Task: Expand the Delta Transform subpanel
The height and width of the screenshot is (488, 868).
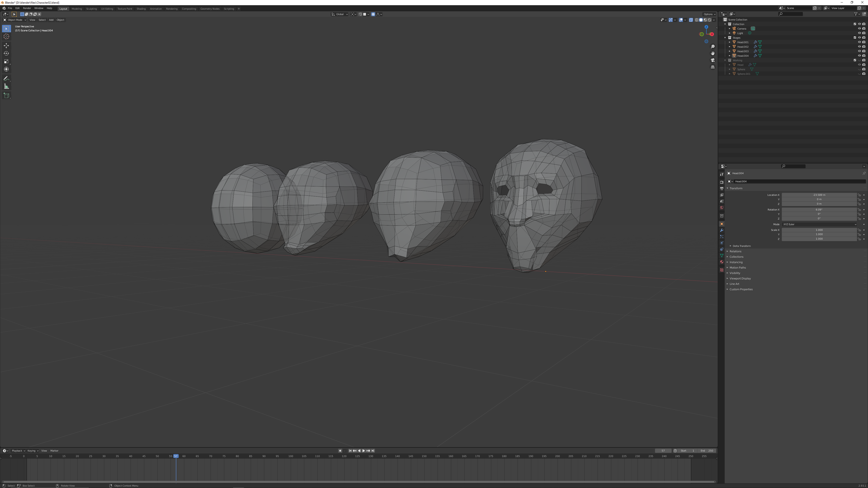Action: click(741, 246)
